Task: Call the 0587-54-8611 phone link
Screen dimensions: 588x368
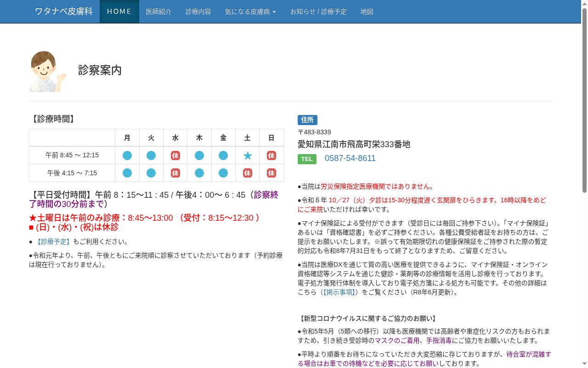Action: pyautogui.click(x=350, y=158)
